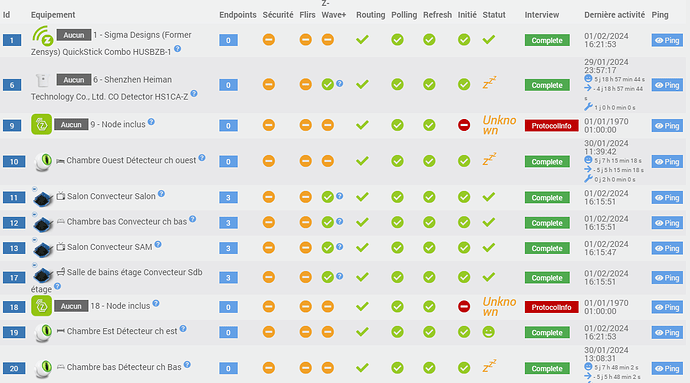
Task: Click the Chambre Ouest Détecteur device image
Action: click(44, 162)
